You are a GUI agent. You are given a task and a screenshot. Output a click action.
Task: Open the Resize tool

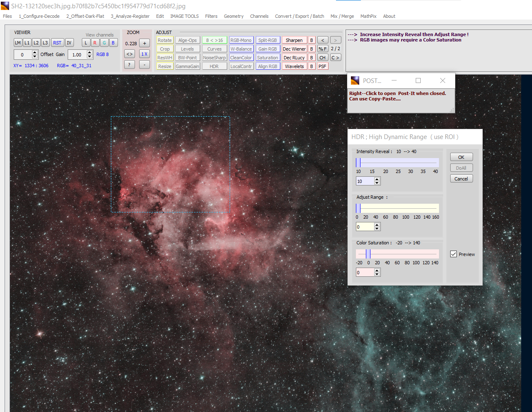(165, 66)
